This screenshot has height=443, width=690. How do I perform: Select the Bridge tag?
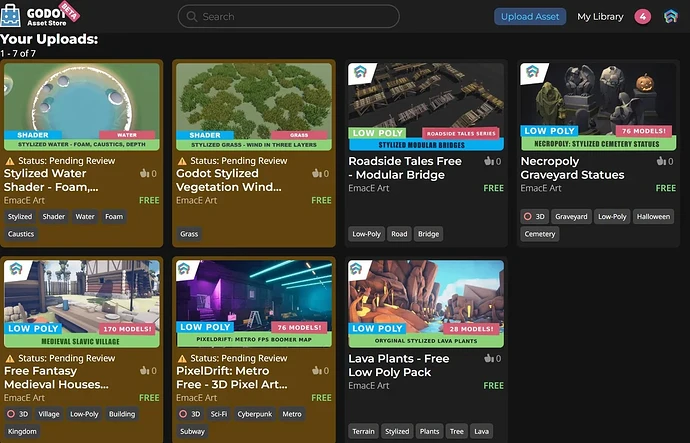point(429,234)
